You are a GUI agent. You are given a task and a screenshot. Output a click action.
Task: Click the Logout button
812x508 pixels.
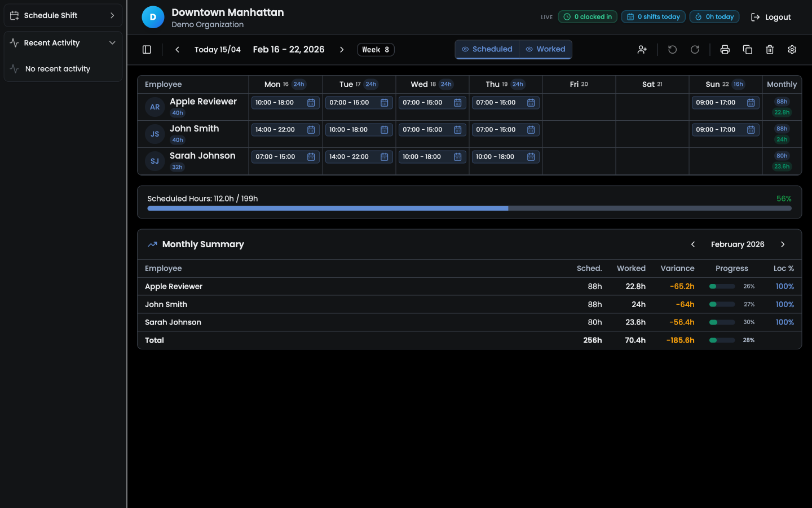(771, 17)
